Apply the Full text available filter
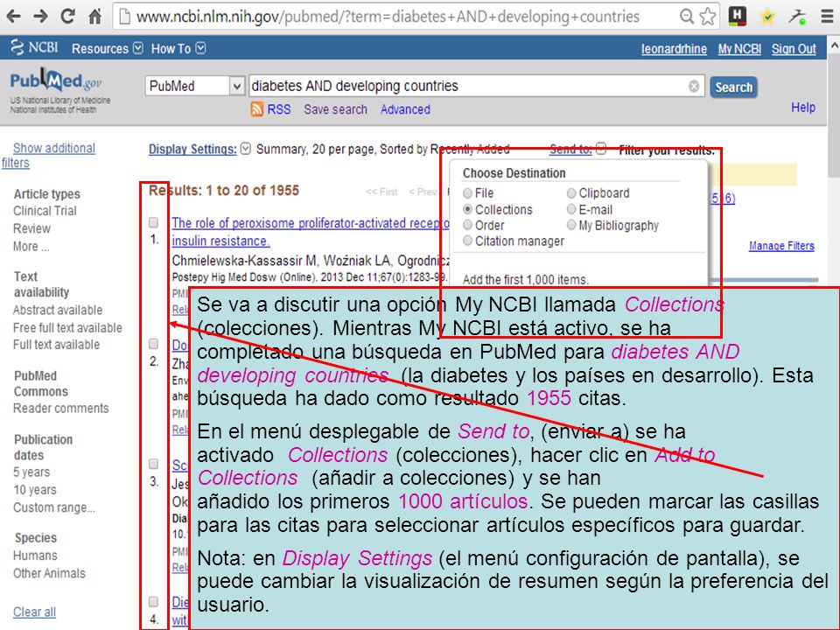 [x=56, y=345]
